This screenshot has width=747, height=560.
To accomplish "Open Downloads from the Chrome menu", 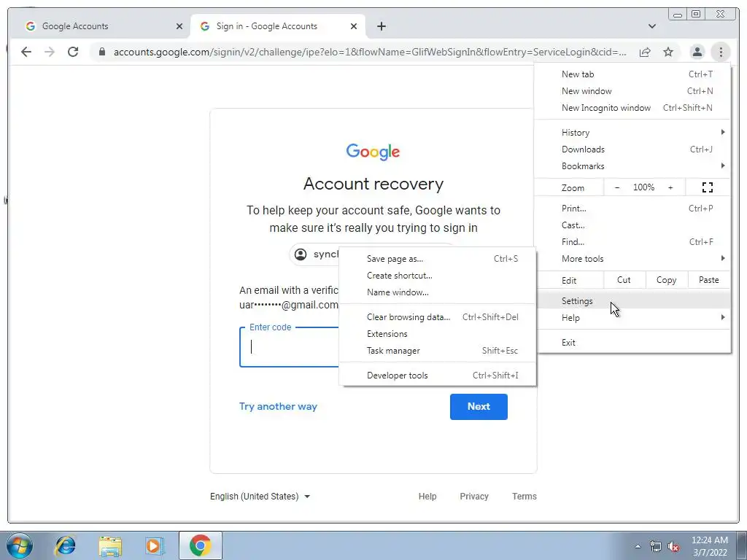I will [632, 149].
